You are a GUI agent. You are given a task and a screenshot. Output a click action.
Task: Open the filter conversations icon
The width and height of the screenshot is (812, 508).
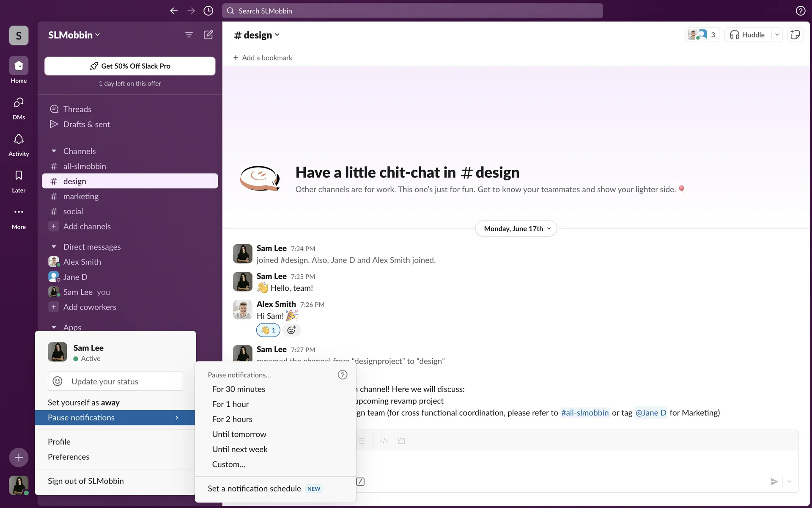189,35
